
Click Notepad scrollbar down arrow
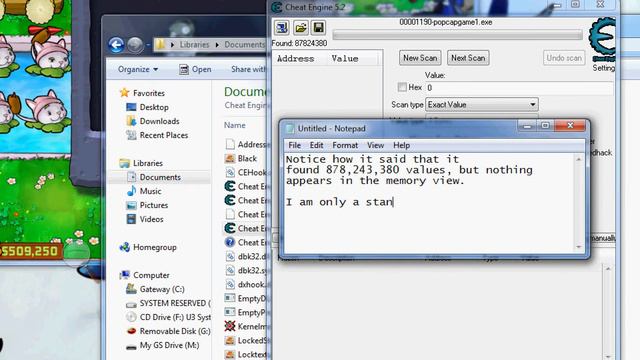[x=579, y=247]
